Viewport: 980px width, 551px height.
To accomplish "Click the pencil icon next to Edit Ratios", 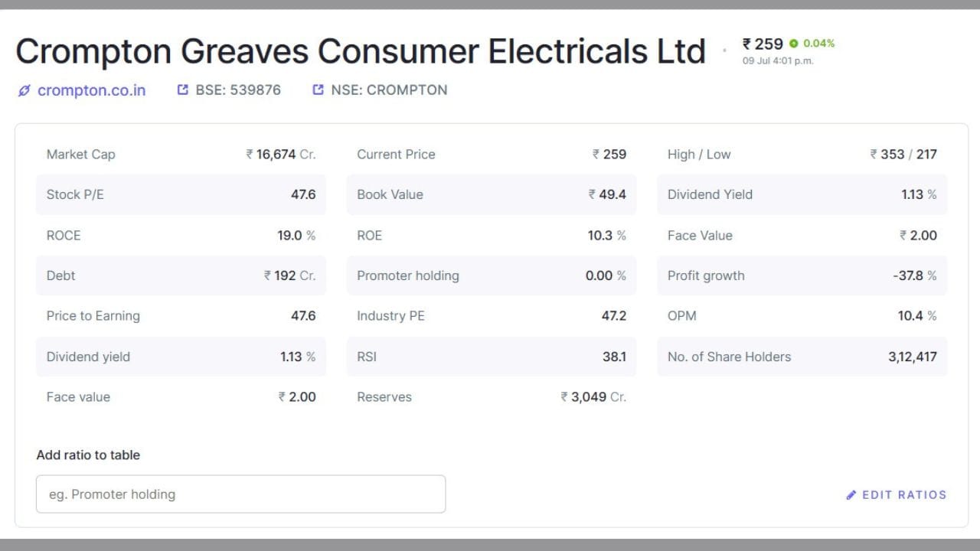I will pos(851,495).
